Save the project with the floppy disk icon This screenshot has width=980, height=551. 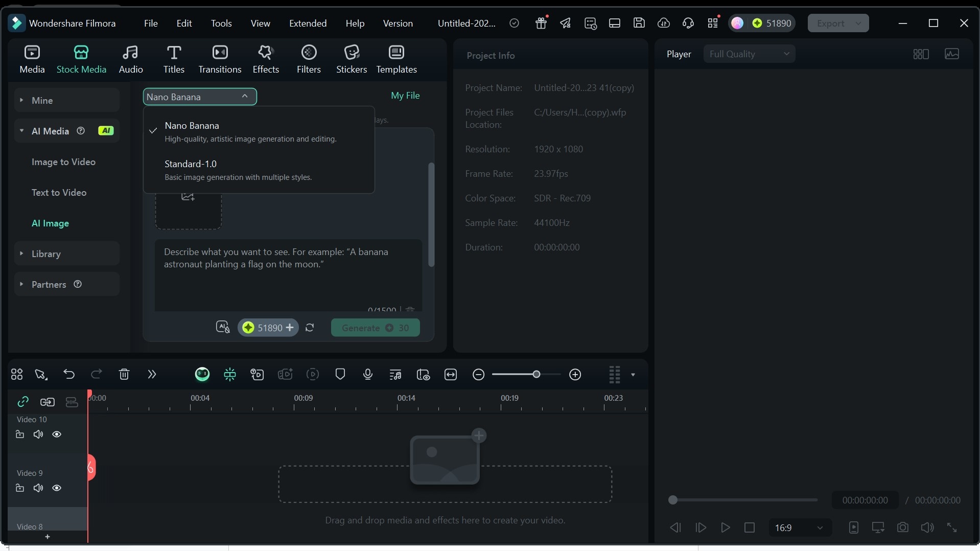pyautogui.click(x=639, y=23)
